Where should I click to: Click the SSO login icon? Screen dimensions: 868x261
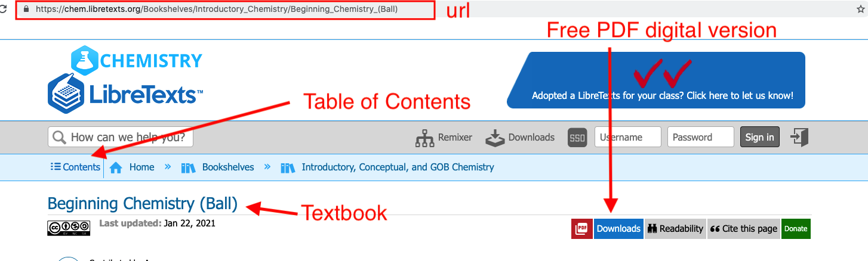[x=577, y=137]
